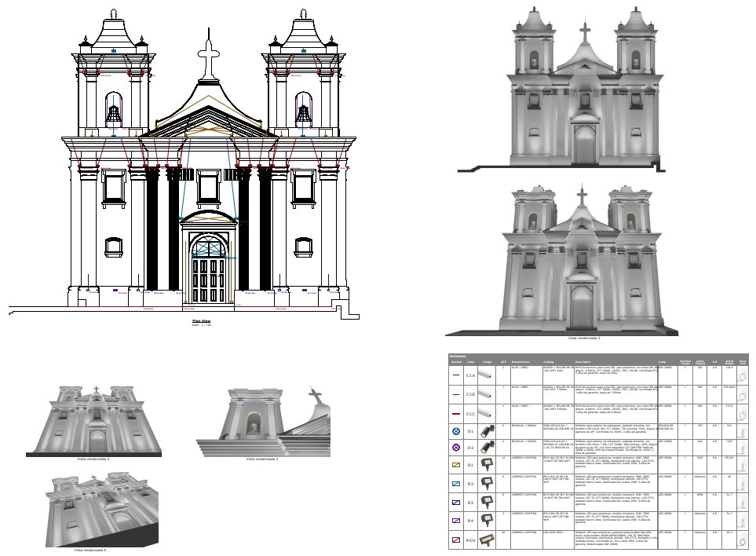Click the Schedule table title header
756x556 pixels.
(458, 356)
